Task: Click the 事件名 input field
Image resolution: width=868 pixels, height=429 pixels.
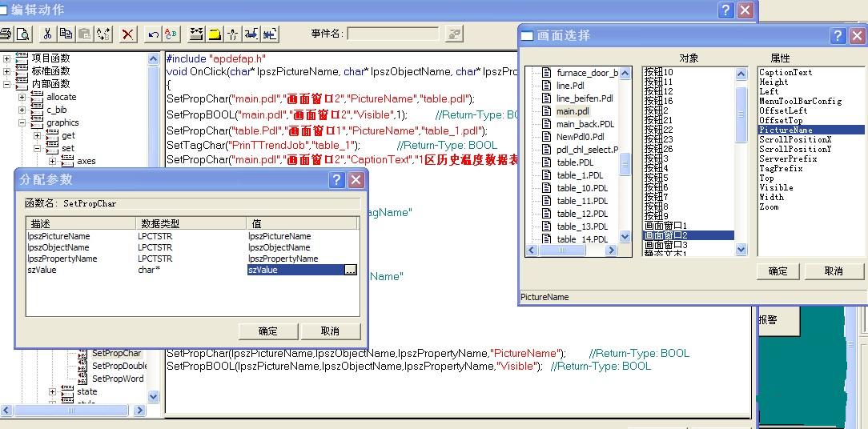Action: (x=392, y=34)
